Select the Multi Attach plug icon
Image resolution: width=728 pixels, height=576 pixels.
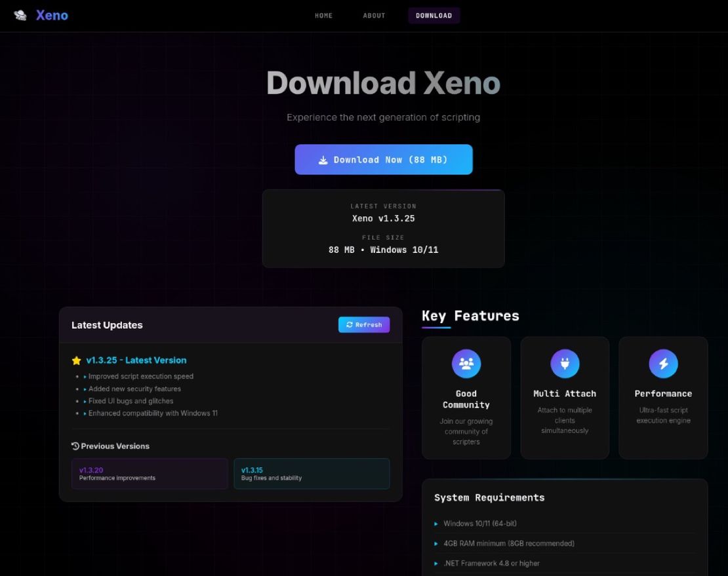[x=564, y=363]
